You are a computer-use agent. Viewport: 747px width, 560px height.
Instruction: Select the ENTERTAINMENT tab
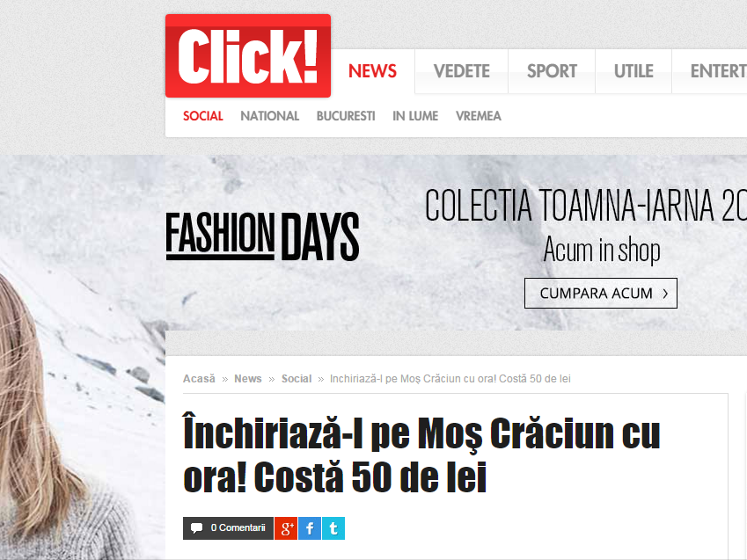click(x=710, y=71)
